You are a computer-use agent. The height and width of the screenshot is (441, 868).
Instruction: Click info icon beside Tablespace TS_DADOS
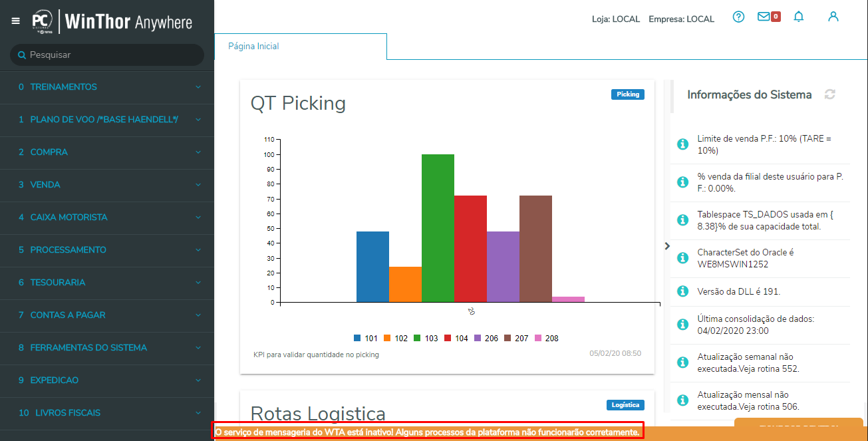682,220
